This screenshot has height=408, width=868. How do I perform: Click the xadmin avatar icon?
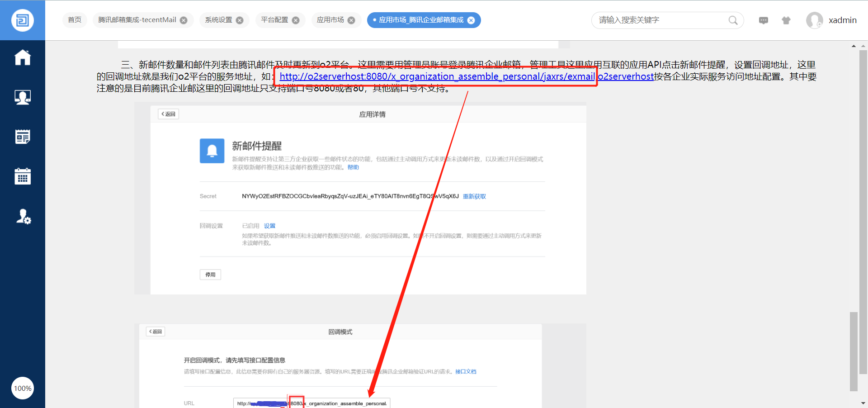815,20
